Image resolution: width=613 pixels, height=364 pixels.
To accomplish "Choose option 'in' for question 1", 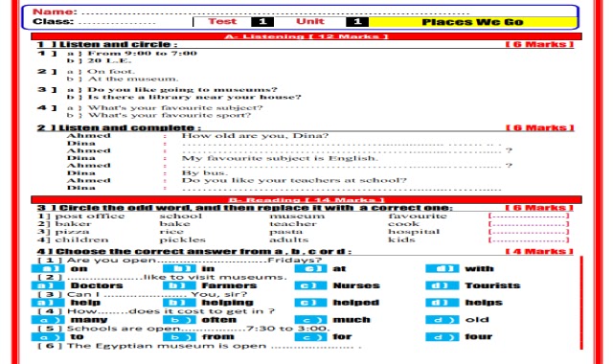I will click(208, 268).
